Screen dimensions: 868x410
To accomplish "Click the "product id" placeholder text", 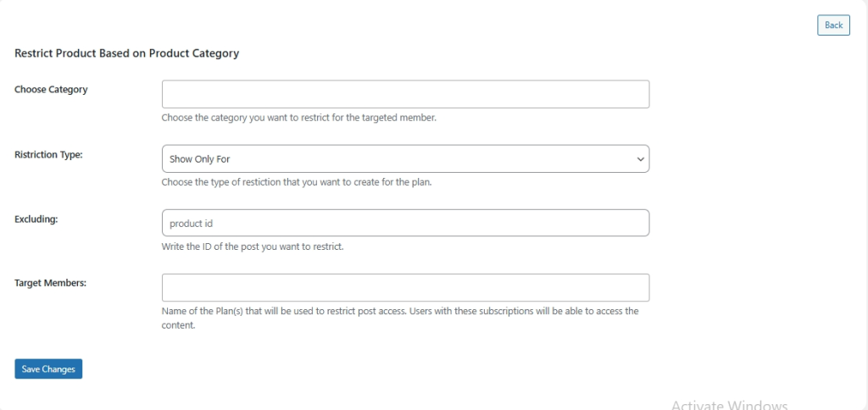I will (191, 224).
